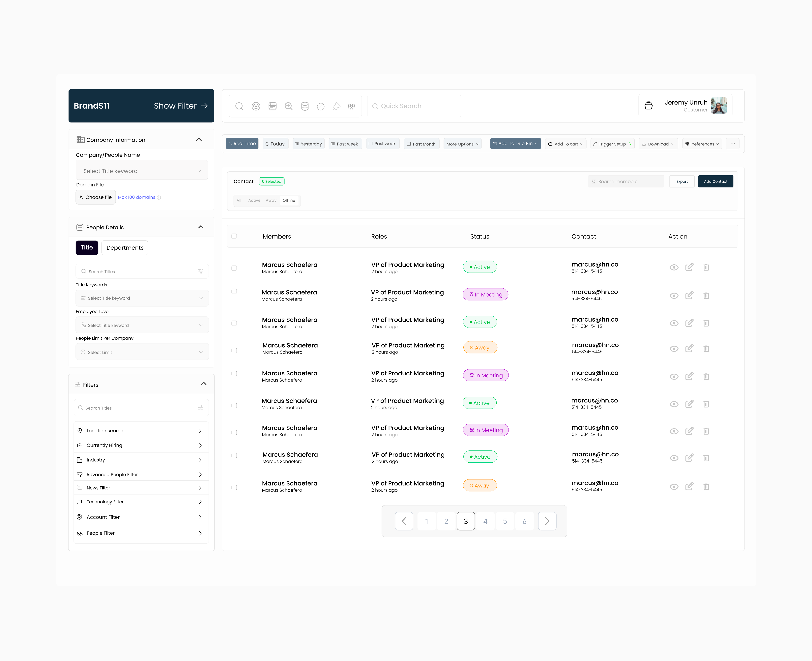
Task: Click the delete trash icon on the first row
Action: (x=706, y=267)
